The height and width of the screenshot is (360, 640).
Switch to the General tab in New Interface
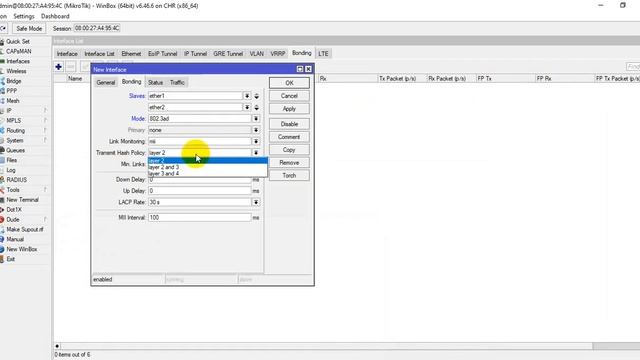click(106, 82)
